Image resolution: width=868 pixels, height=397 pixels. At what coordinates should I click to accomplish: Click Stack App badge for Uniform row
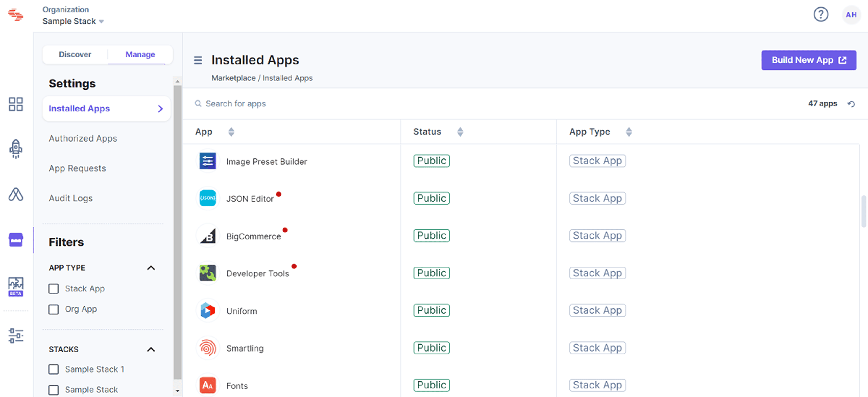coord(597,310)
